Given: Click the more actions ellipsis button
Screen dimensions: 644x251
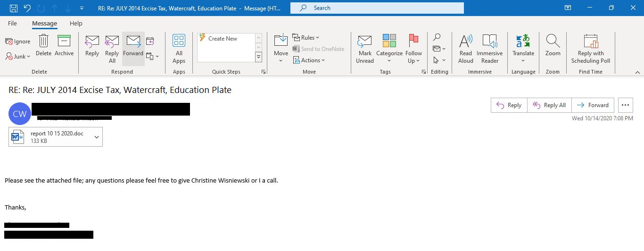Looking at the screenshot, I should [x=625, y=105].
